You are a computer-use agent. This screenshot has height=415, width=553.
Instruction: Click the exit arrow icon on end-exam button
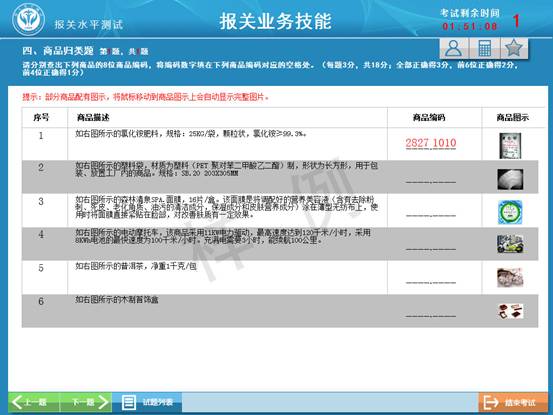[491, 402]
